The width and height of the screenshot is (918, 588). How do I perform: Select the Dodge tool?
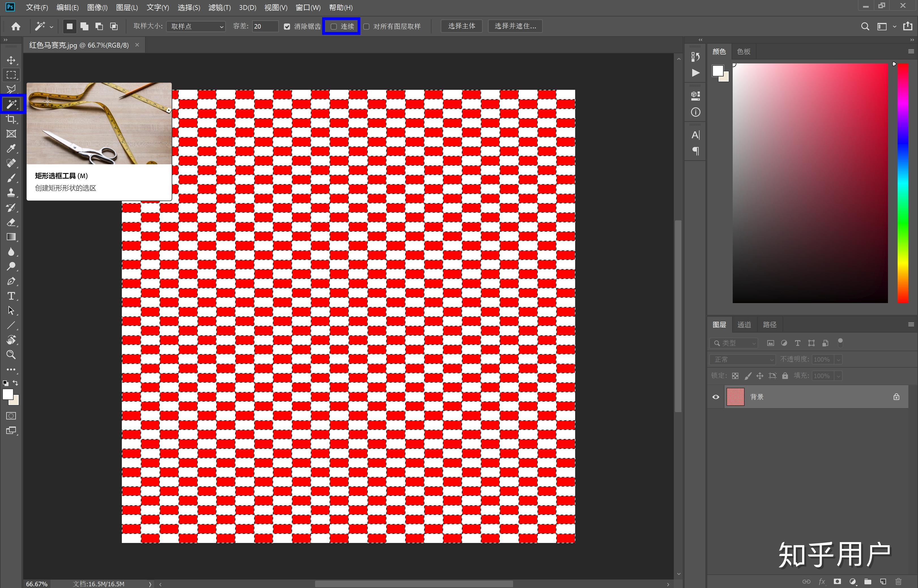click(x=11, y=266)
